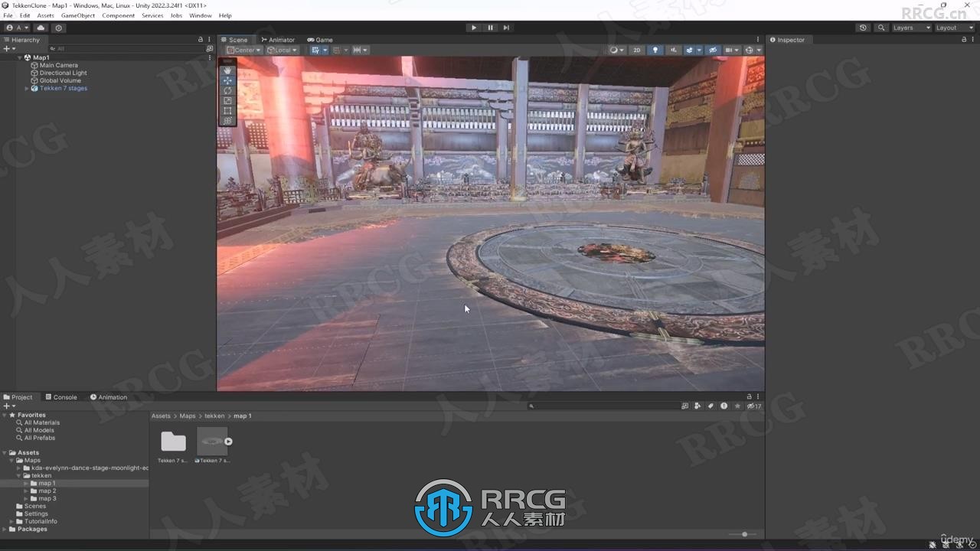Toggle 2D view mode
The width and height of the screenshot is (980, 551).
636,50
